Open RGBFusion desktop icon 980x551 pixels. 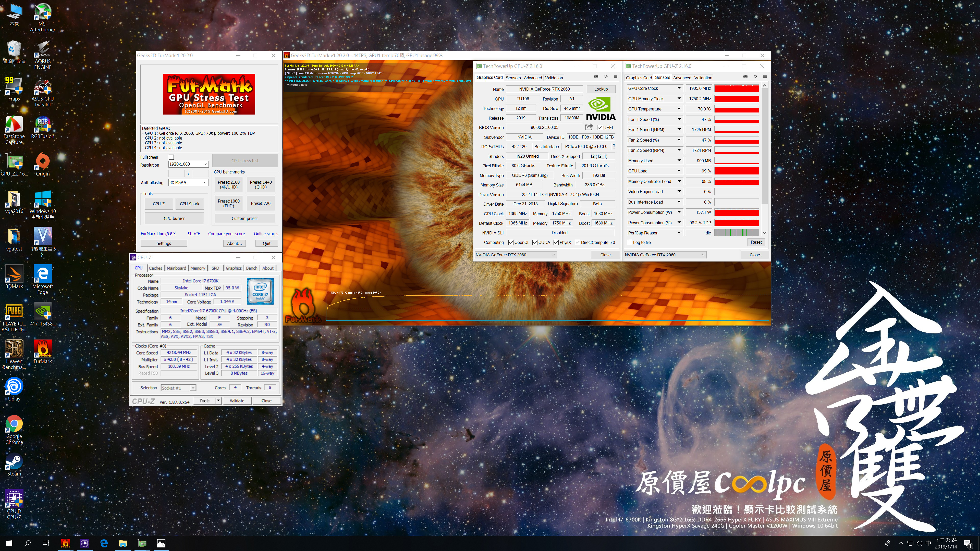tap(43, 127)
